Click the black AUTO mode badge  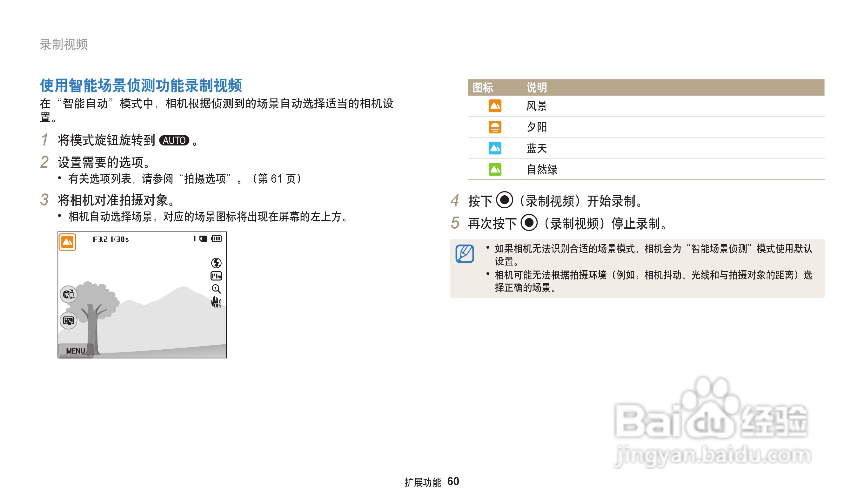point(174,140)
